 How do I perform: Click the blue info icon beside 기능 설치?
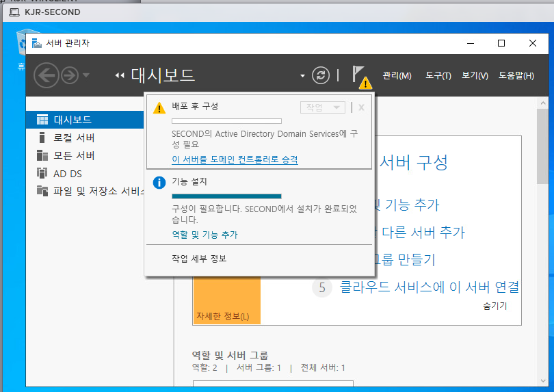click(159, 183)
